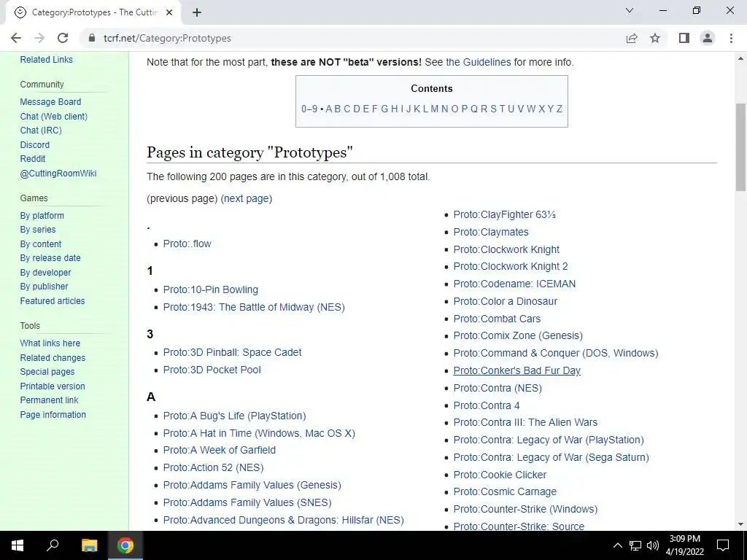This screenshot has width=747, height=560.
Task: Open Chrome's three-dot menu
Action: 731,38
